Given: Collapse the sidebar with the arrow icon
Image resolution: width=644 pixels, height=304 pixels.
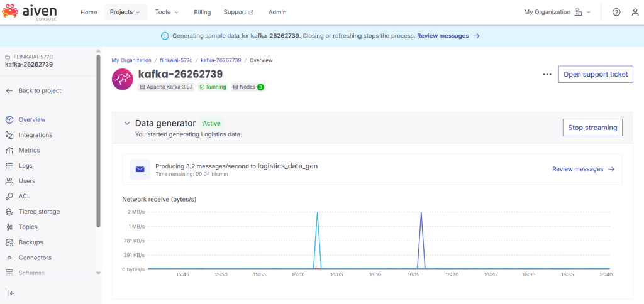Looking at the screenshot, I should (11, 293).
